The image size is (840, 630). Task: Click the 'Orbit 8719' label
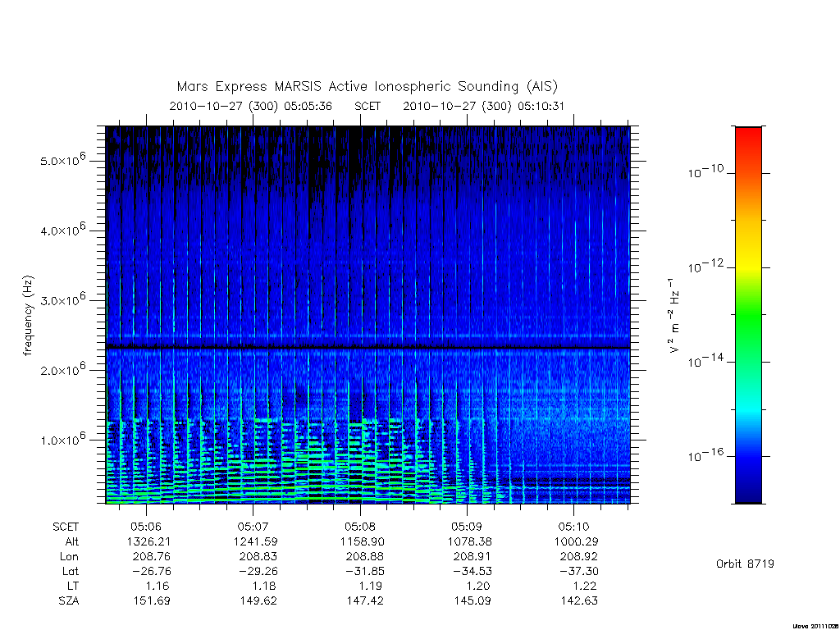(745, 564)
